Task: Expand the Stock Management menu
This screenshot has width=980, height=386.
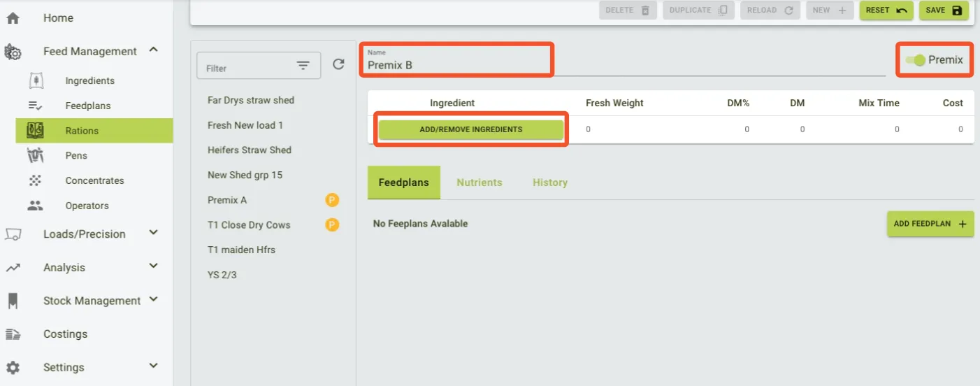Action: click(x=154, y=299)
